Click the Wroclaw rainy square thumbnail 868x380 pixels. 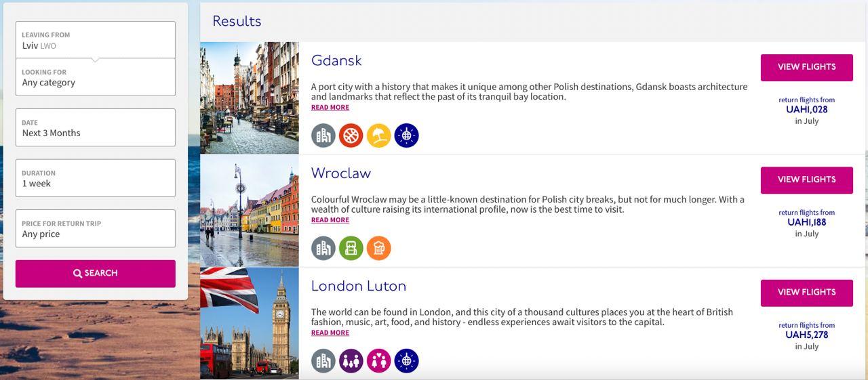pos(250,211)
